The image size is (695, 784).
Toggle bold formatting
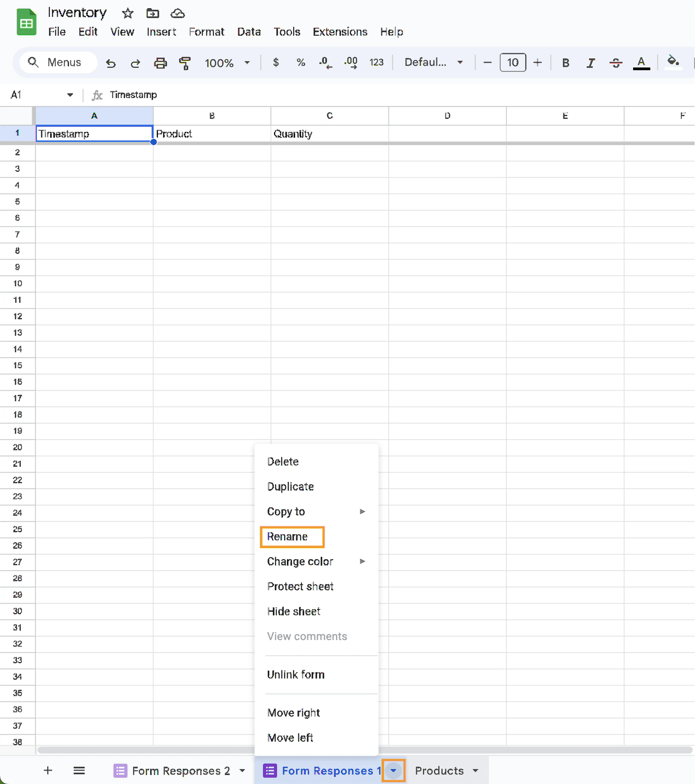[x=566, y=63]
